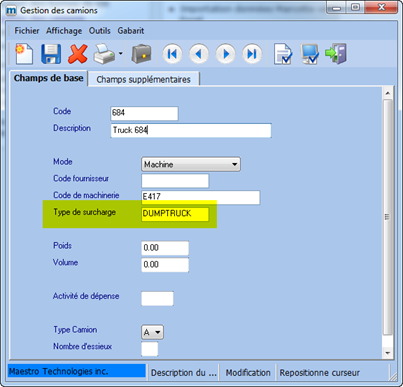Click the vertical scrollbar thumb
This screenshot has height=387, width=403.
pyautogui.click(x=387, y=217)
